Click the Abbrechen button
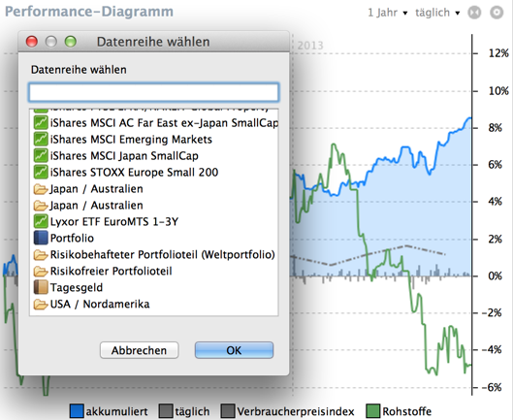The height and width of the screenshot is (420, 513). pos(139,350)
